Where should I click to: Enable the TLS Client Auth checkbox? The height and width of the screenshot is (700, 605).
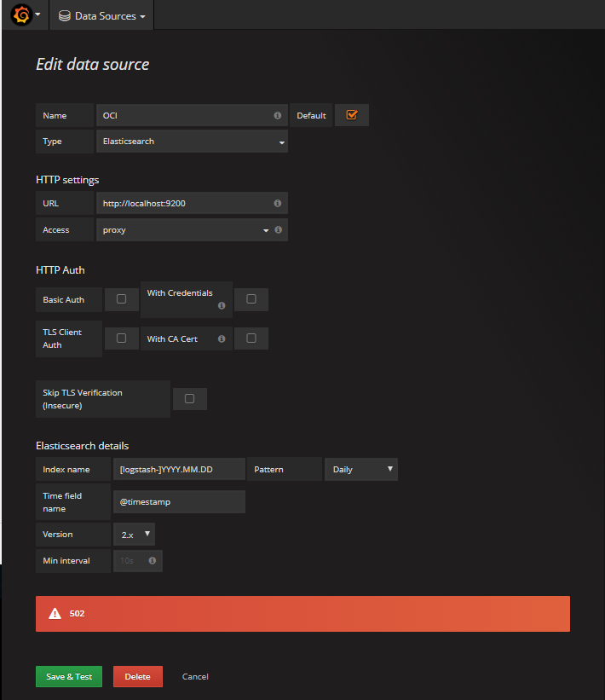121,338
